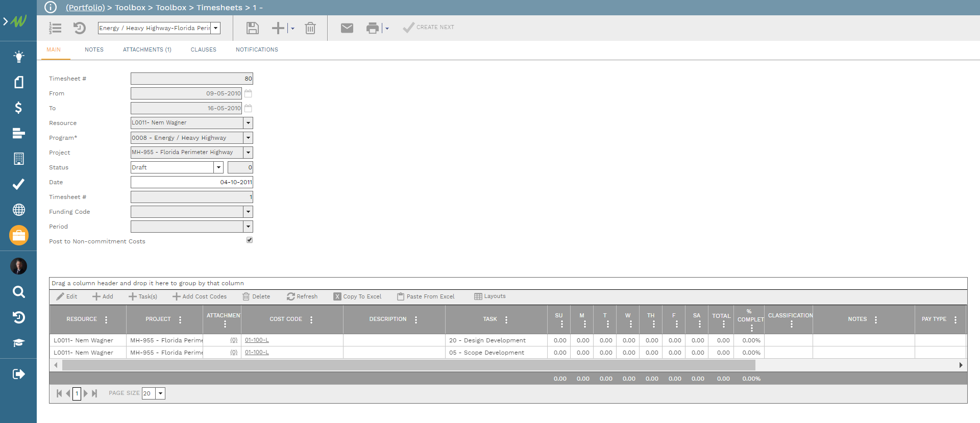Open the globe sidebar icon
Screen dimensions: 980x423
tap(18, 210)
